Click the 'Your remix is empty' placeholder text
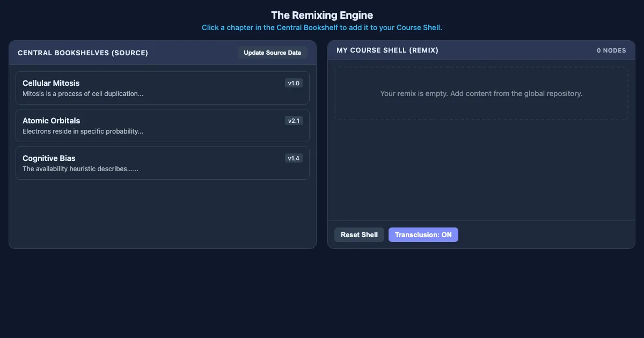Image resolution: width=644 pixels, height=338 pixels. pos(481,93)
